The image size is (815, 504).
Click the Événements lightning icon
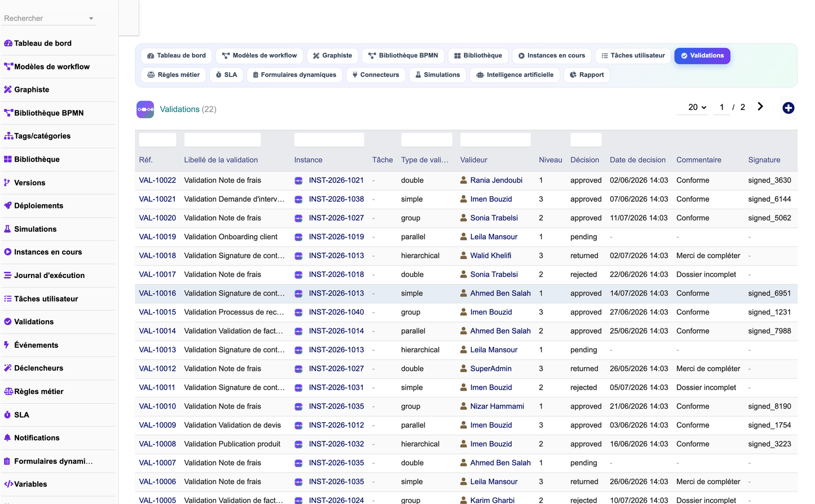coord(7,345)
